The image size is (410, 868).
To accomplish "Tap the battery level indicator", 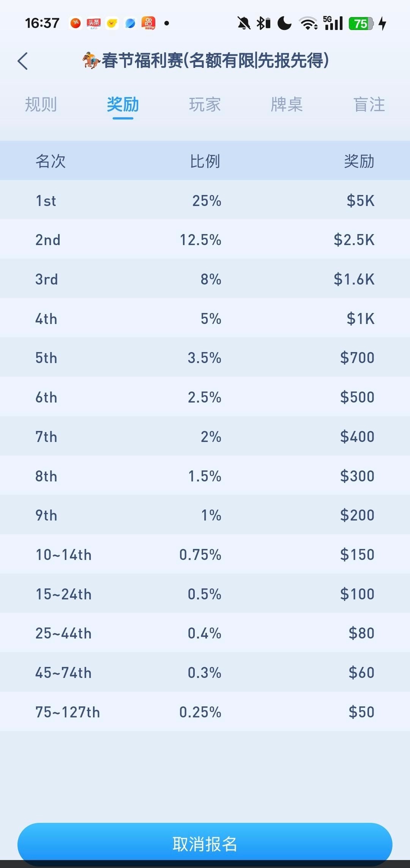I will point(361,24).
